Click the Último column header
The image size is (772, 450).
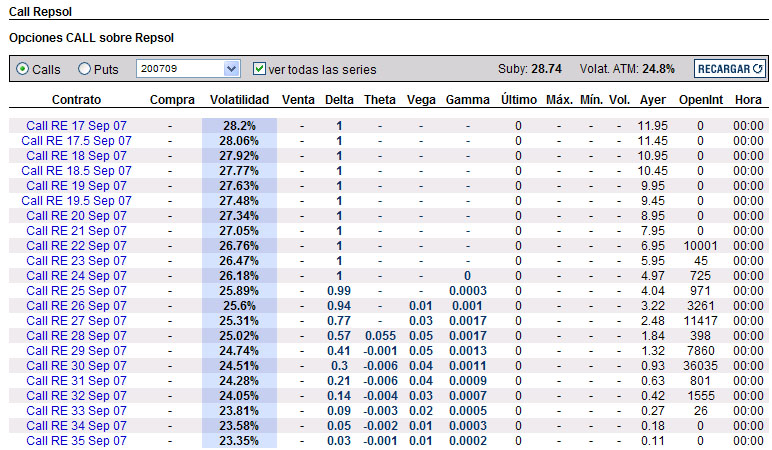[518, 100]
